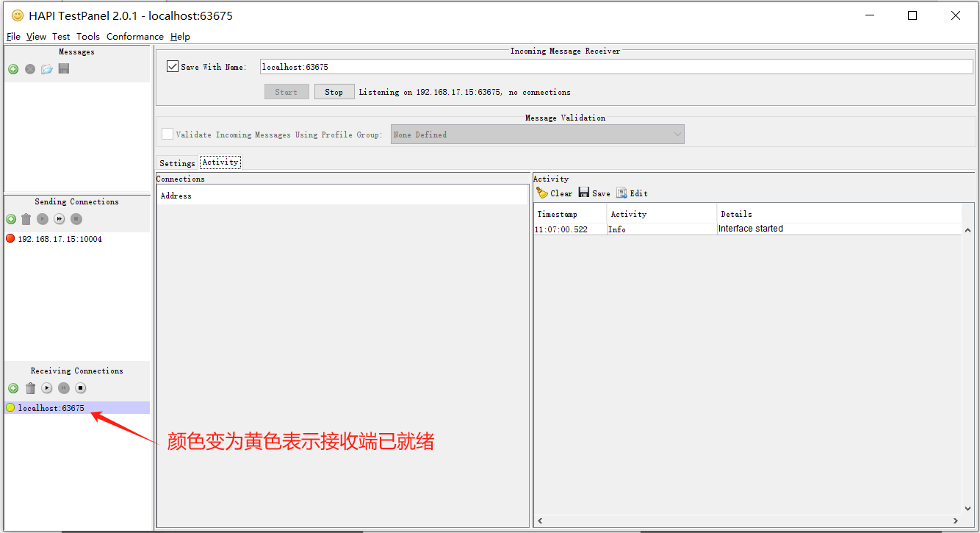Switch to the Settings tab

(x=177, y=163)
